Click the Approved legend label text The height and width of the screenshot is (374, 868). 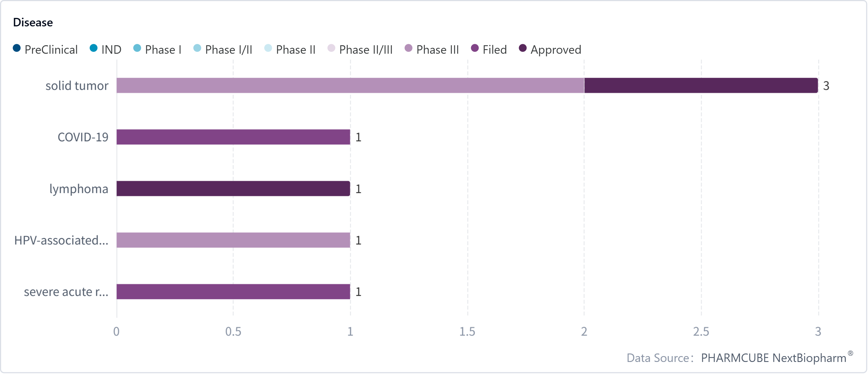[x=556, y=50]
